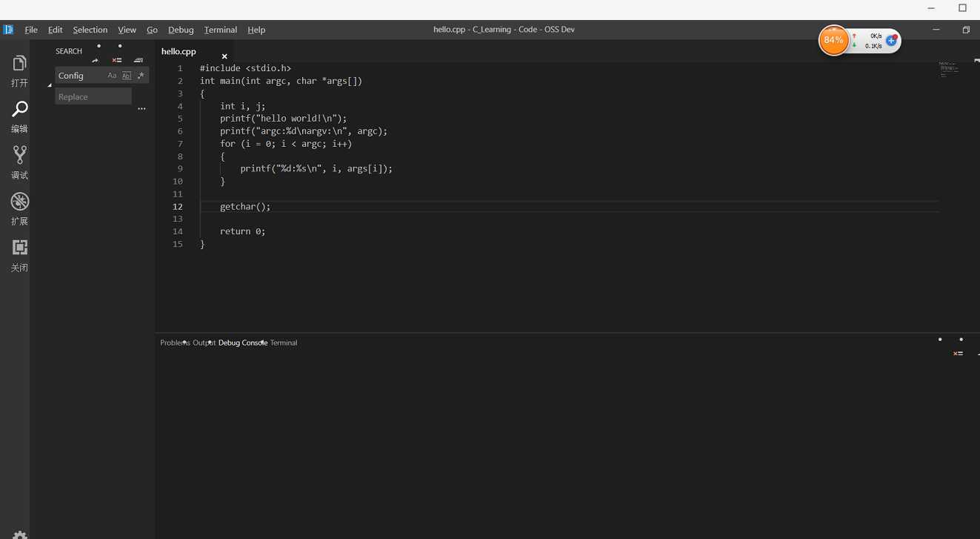The image size is (980, 539).
Task: Toggle Match Whole Word option
Action: coord(127,76)
